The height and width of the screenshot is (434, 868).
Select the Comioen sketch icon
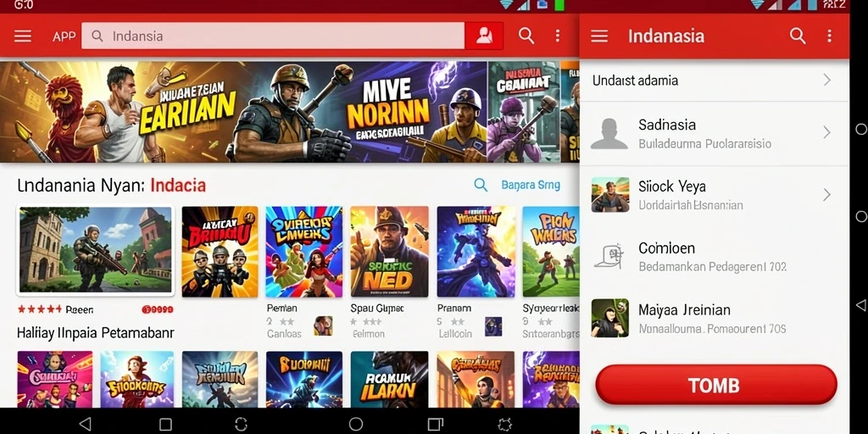[x=609, y=257]
